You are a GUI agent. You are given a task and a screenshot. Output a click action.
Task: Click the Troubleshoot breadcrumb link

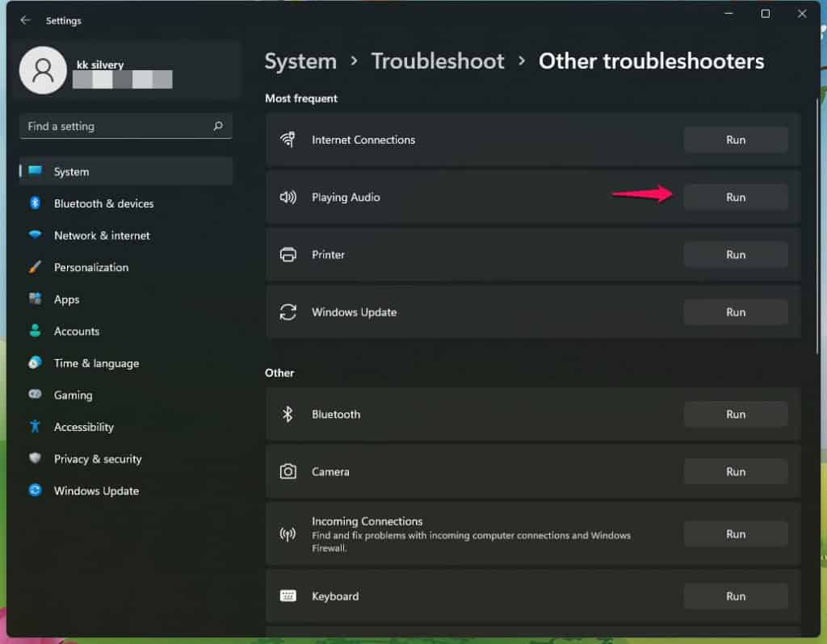pyautogui.click(x=438, y=61)
